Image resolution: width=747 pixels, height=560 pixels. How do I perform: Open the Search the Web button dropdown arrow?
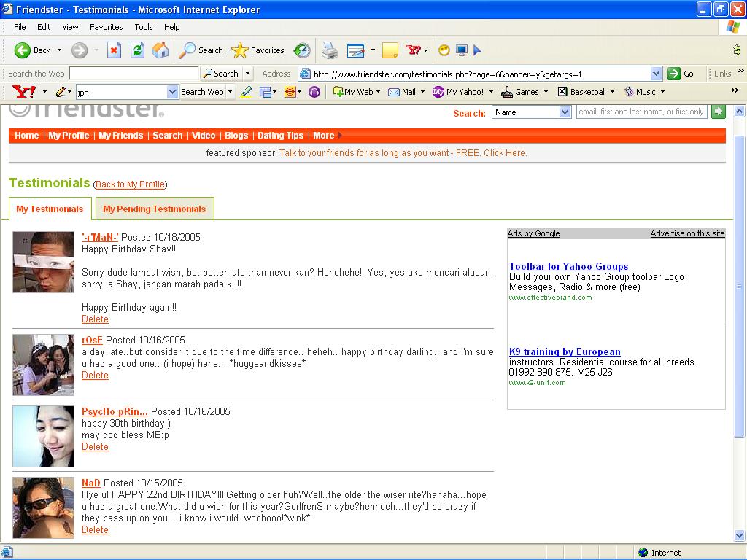(247, 74)
